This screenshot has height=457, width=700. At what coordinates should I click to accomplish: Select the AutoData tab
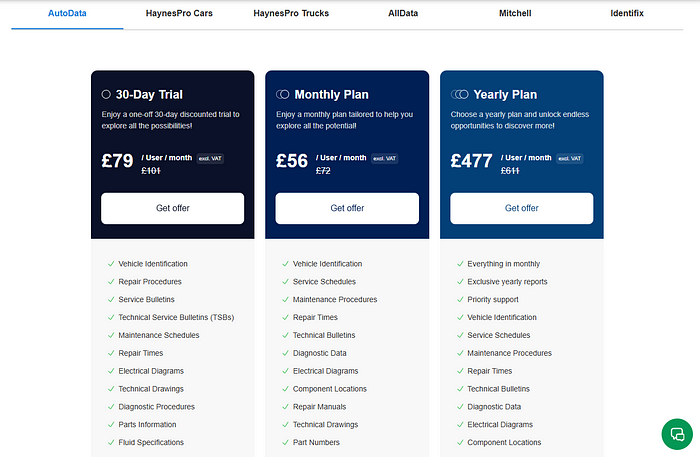point(67,13)
